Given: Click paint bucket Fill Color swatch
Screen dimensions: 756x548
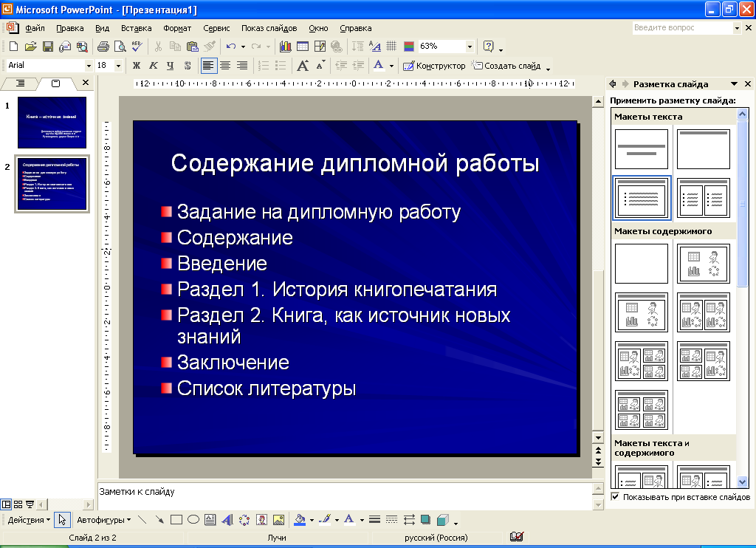Looking at the screenshot, I should point(300,519).
